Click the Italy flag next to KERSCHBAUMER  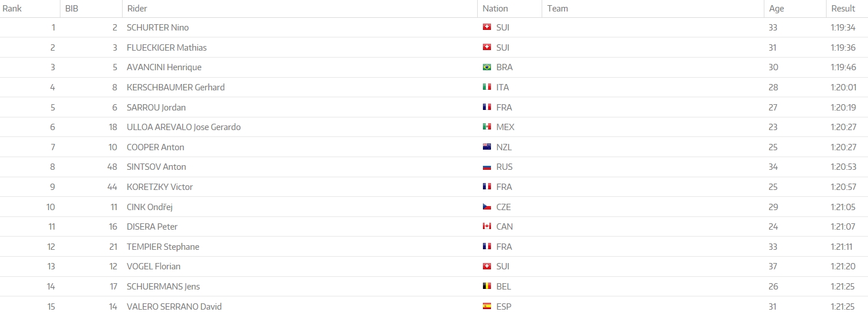486,87
